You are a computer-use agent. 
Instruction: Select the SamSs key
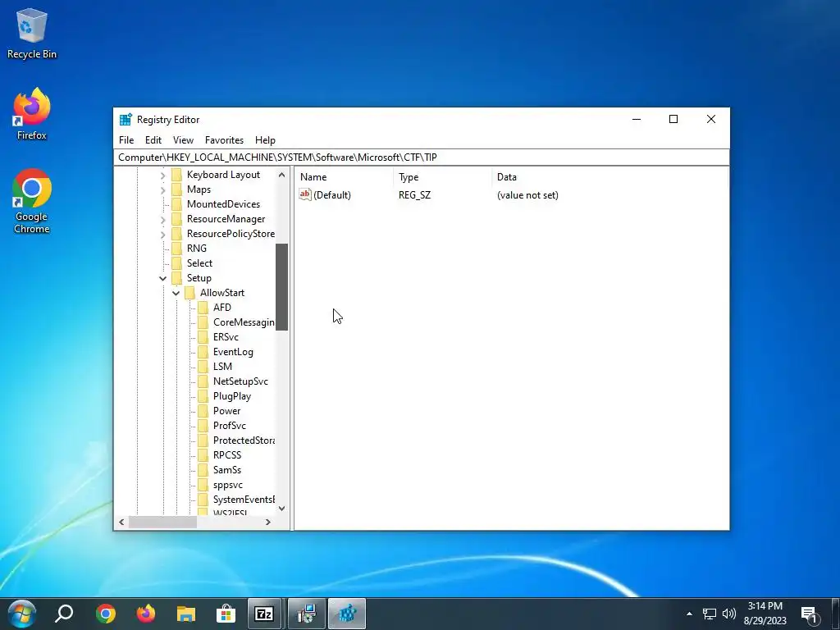click(x=227, y=470)
